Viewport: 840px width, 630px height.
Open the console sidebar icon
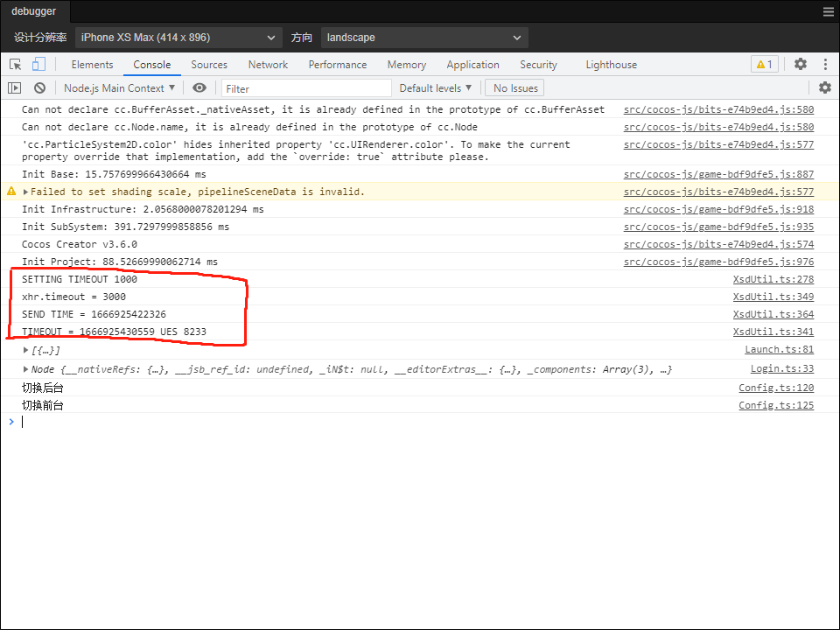14,87
